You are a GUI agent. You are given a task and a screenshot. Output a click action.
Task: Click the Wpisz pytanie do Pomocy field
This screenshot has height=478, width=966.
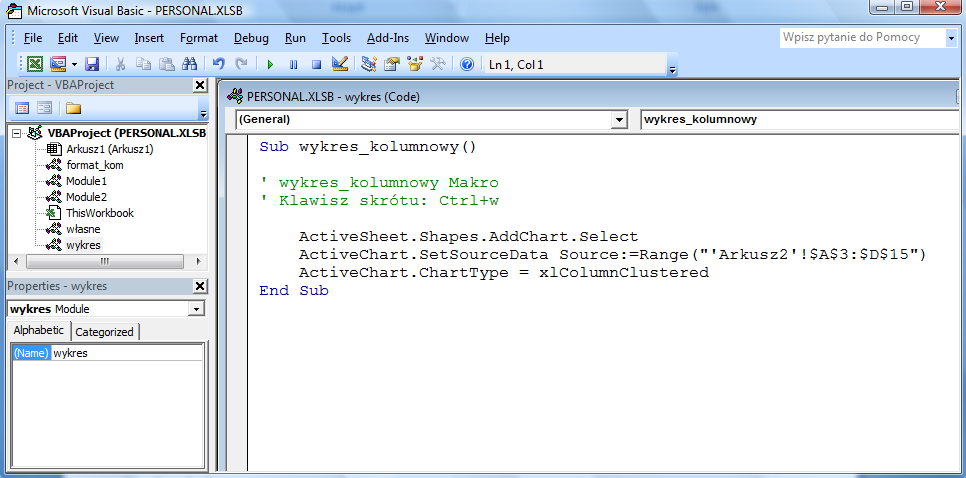pos(861,38)
